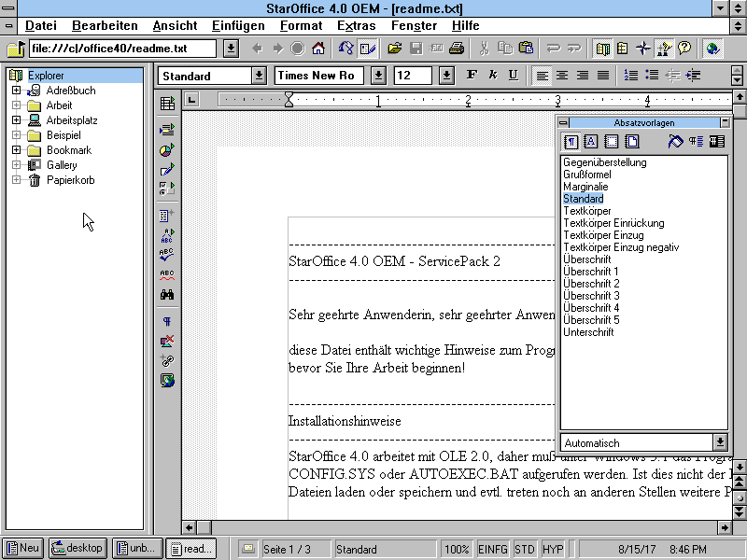Open the Times New Roman font dropdown
747x560 pixels.
tap(378, 76)
